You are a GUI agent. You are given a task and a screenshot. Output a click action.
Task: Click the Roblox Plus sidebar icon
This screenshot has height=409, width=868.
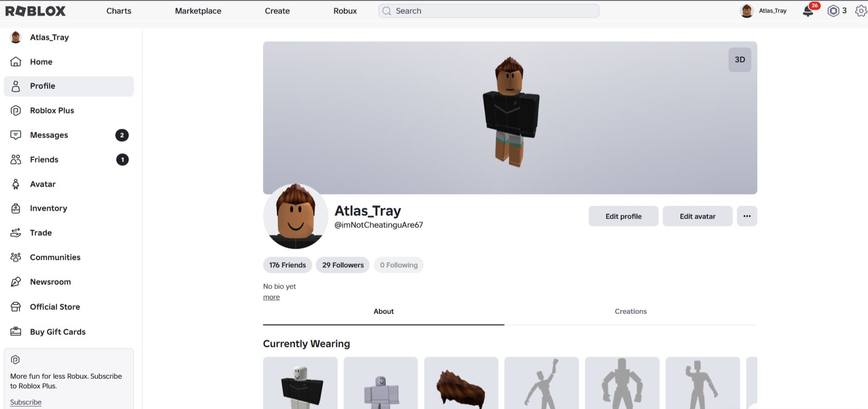[x=16, y=110]
